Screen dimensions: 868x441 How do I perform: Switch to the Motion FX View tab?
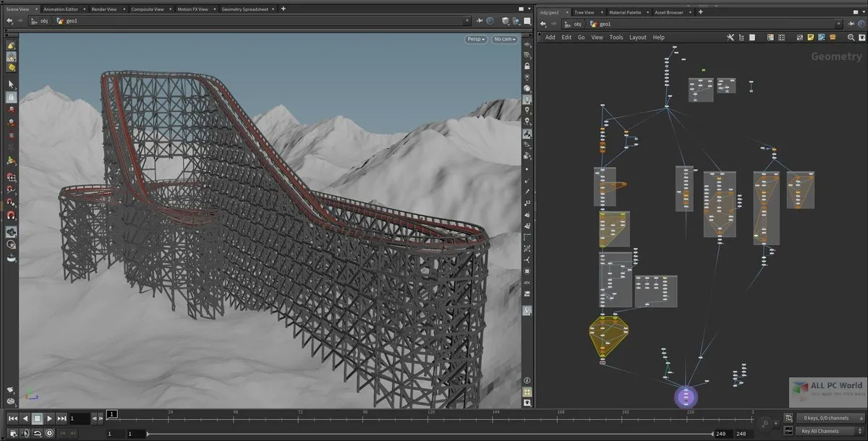[192, 9]
